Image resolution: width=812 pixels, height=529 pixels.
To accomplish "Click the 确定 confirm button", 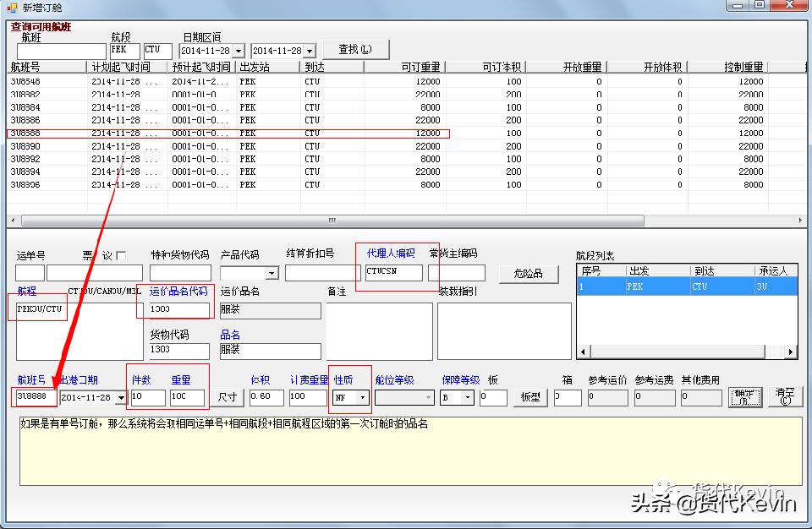I will pos(744,397).
